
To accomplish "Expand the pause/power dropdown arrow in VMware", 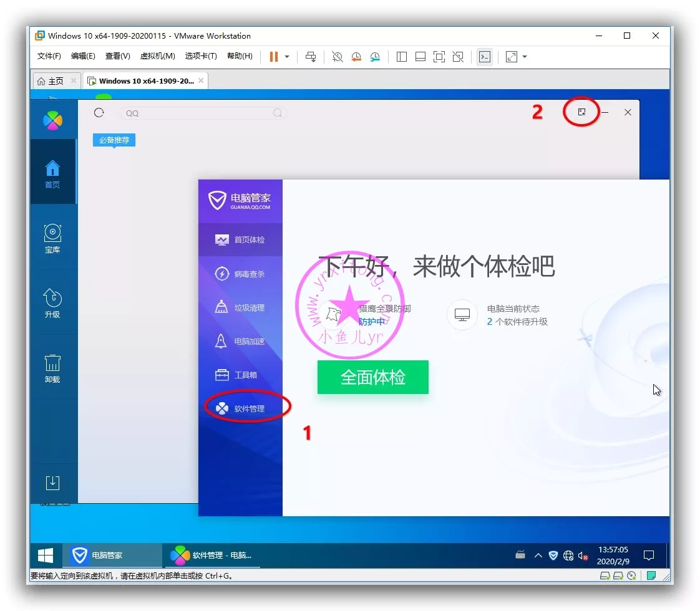I will pos(287,57).
